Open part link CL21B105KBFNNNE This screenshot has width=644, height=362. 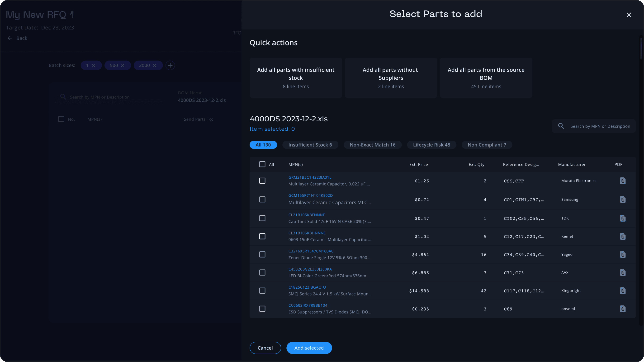[x=307, y=215]
